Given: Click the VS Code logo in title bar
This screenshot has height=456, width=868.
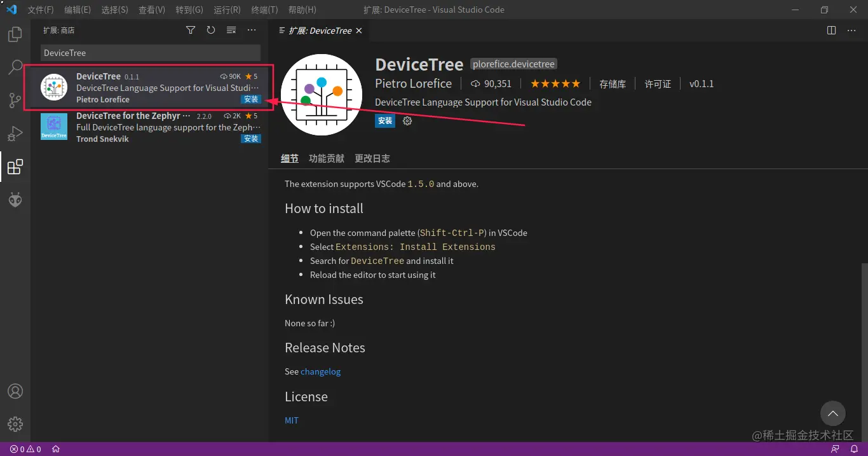Looking at the screenshot, I should [x=11, y=10].
